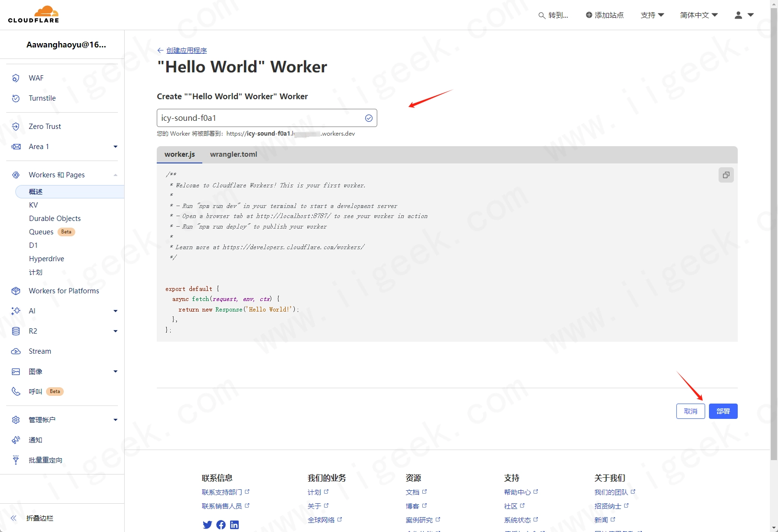Click the 添加站点 plus icon
The image size is (778, 532).
click(x=589, y=15)
